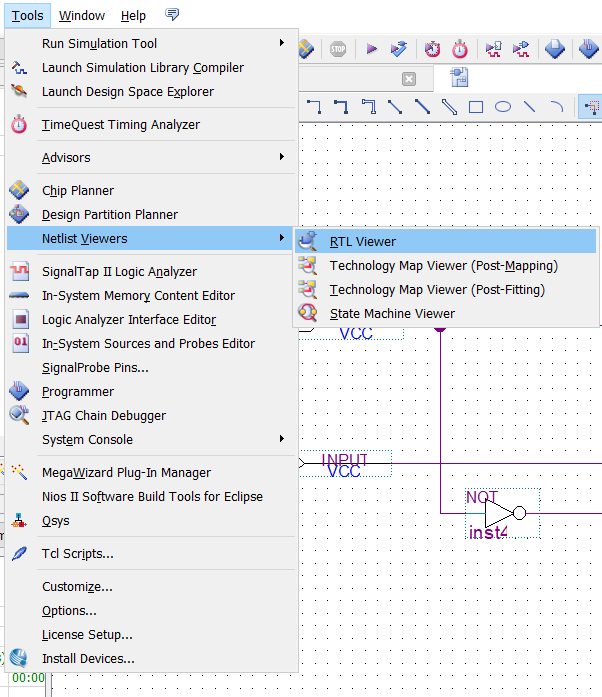Open Logic Analyzer Interface Editor

[153, 320]
